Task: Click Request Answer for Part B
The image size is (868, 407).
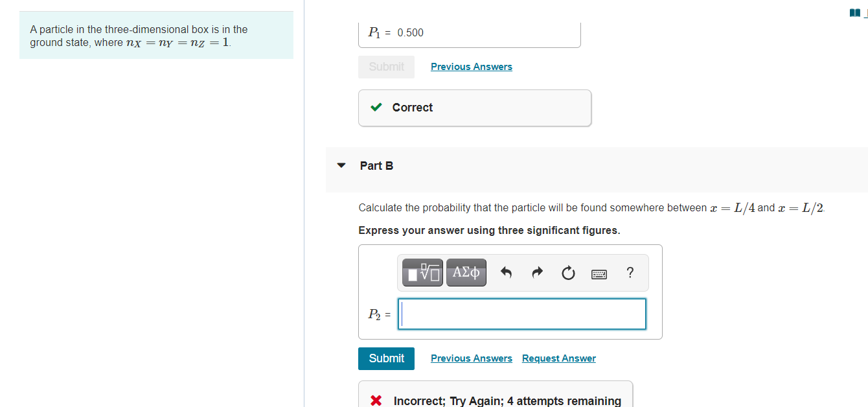Action: tap(558, 358)
